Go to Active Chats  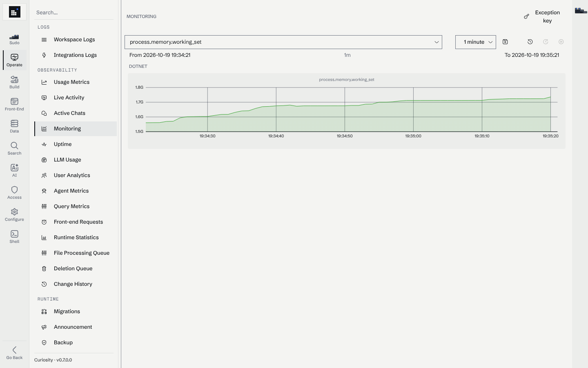point(76,113)
